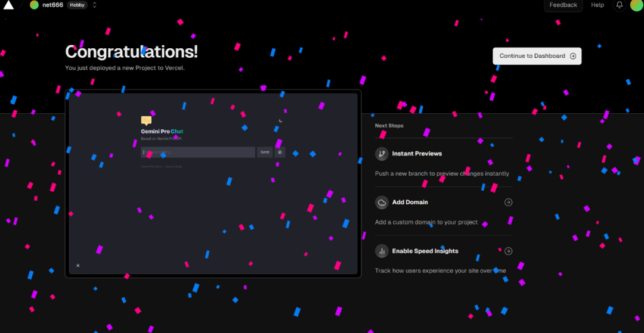Click the arrow beside Enable Speed Insights
The height and width of the screenshot is (333, 644).
click(509, 251)
